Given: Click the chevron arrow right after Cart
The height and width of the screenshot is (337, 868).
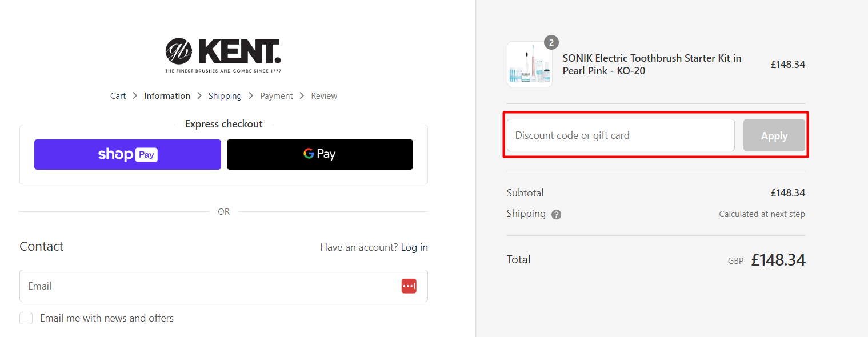Looking at the screenshot, I should click(x=135, y=96).
